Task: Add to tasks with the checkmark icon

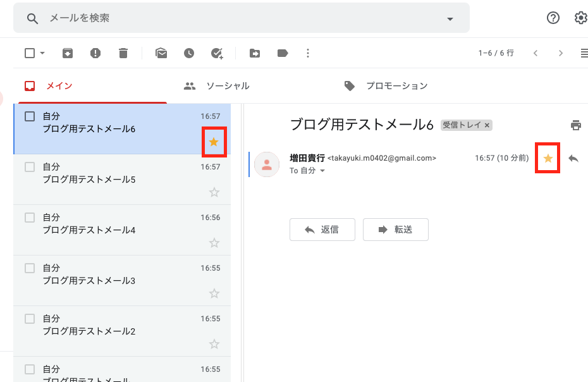Action: (x=217, y=53)
